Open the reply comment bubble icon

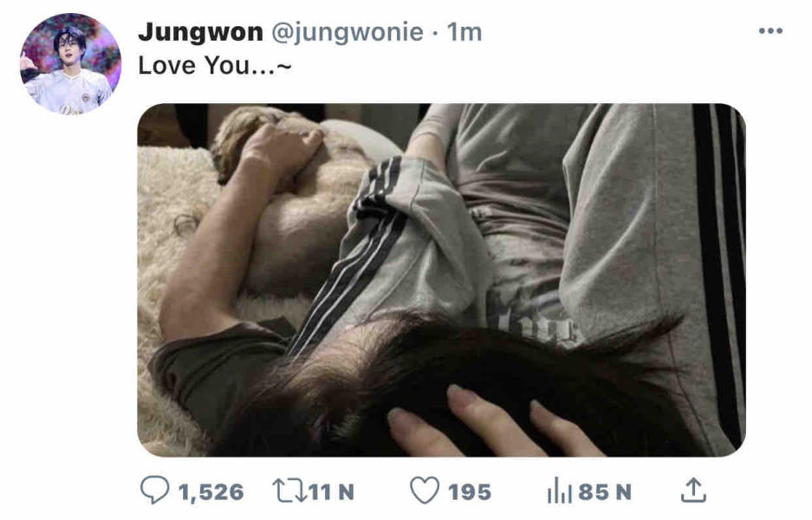pos(154,490)
